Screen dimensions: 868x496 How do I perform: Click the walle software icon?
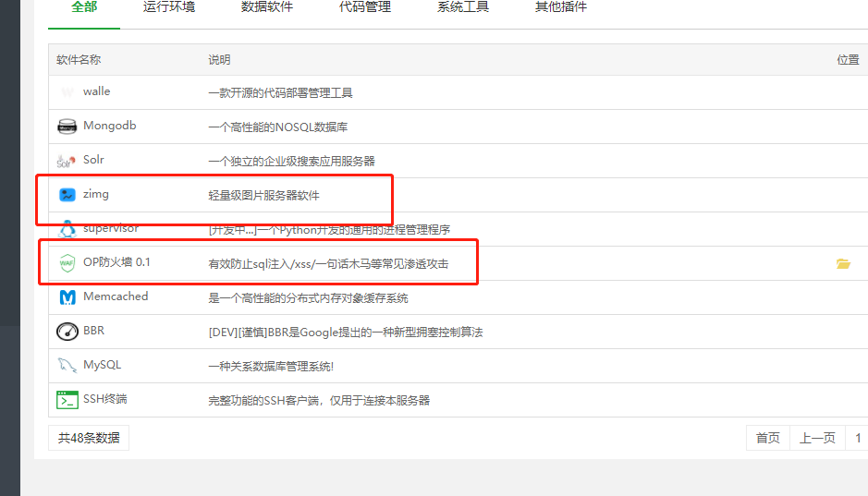coord(67,91)
